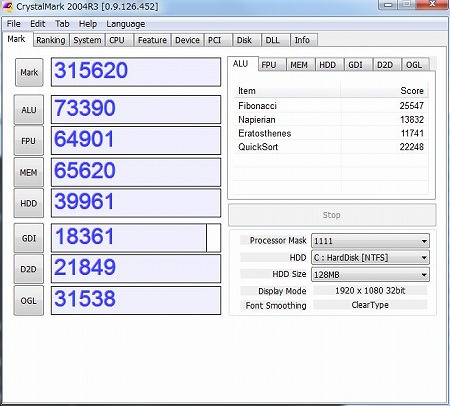Click the FPU score 64901

coord(136,141)
